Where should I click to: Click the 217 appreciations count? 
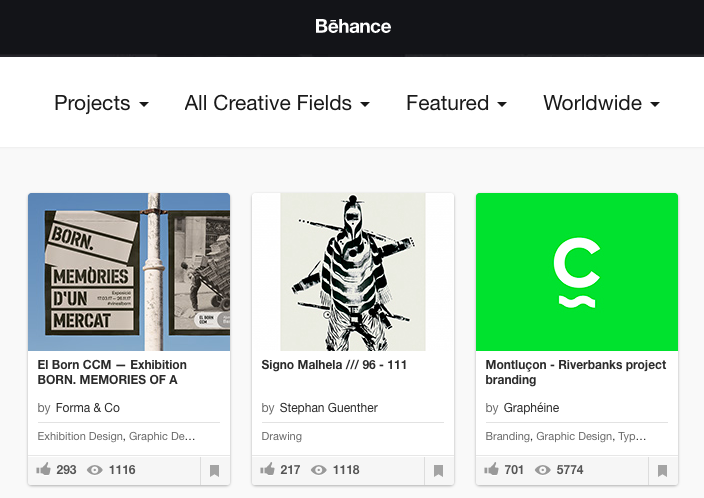290,470
